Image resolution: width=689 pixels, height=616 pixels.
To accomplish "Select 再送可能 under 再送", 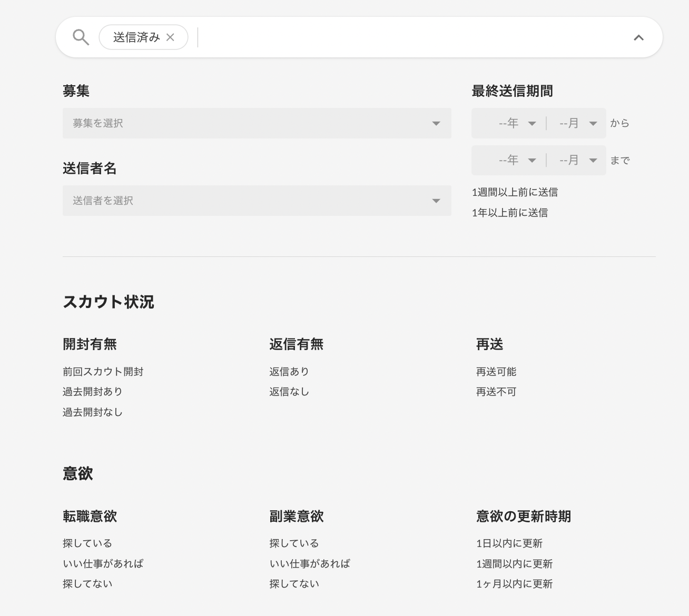I will [496, 371].
